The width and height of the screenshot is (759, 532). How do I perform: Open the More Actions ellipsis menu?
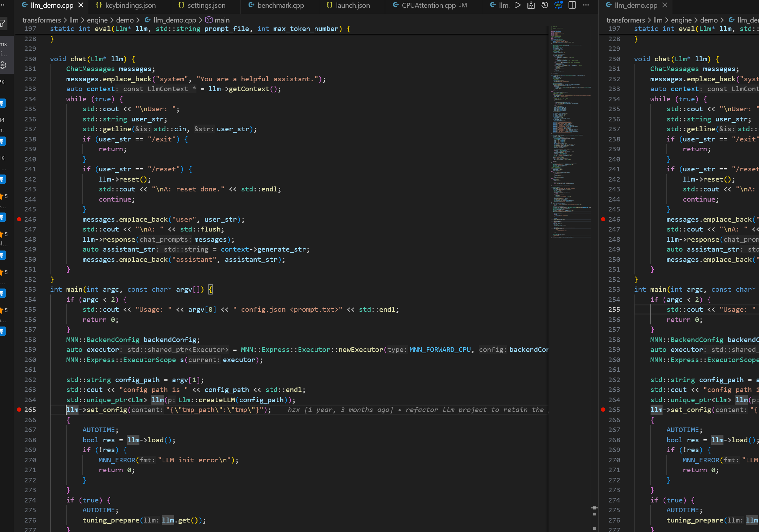coord(586,5)
